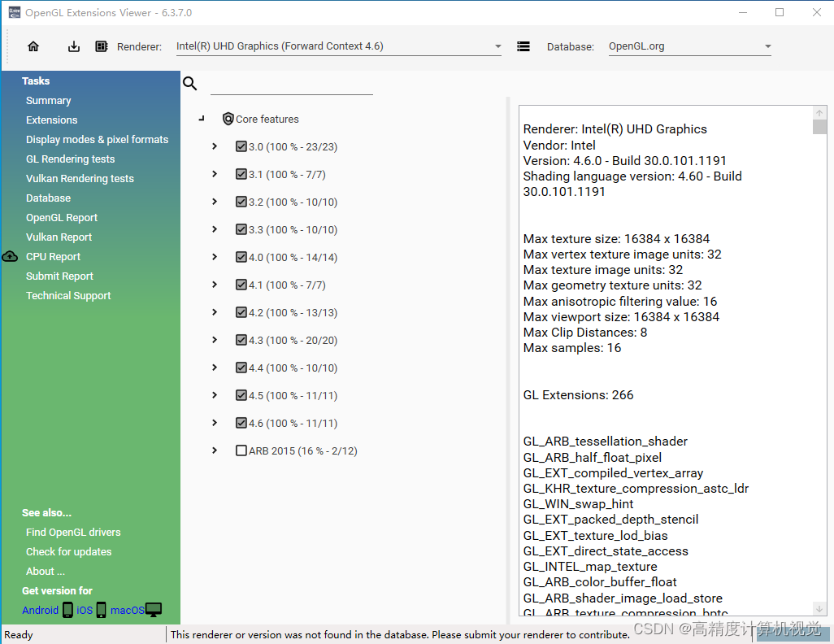834x644 pixels.
Task: Click the GL Extensions: 266 text
Action: point(578,395)
